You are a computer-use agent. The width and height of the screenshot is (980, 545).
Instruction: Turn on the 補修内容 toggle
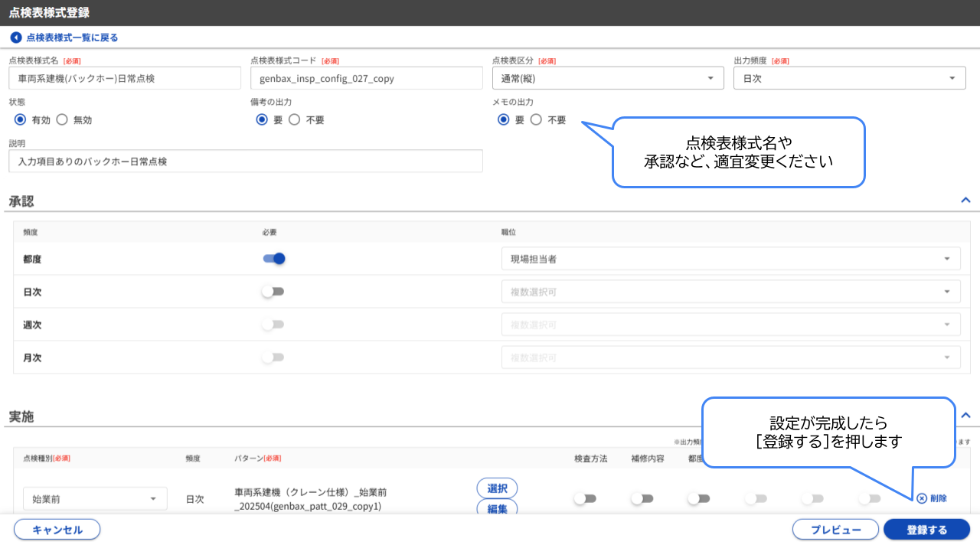tap(642, 498)
